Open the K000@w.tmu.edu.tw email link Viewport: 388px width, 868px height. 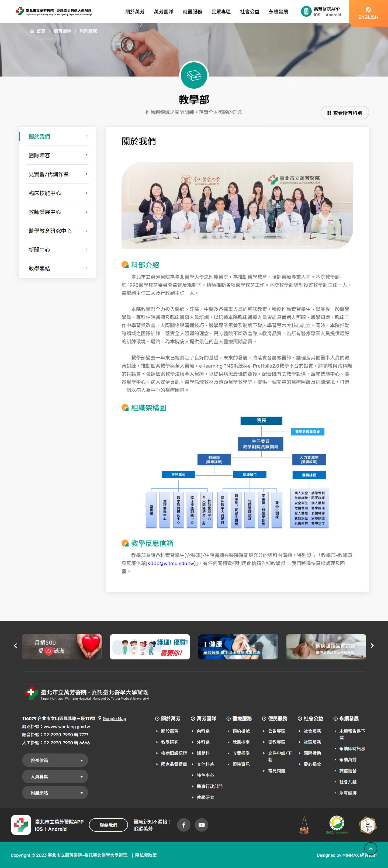(x=171, y=563)
